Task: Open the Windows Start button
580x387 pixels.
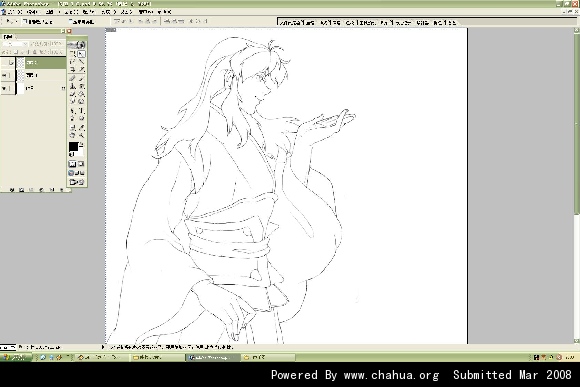Action: (16, 357)
